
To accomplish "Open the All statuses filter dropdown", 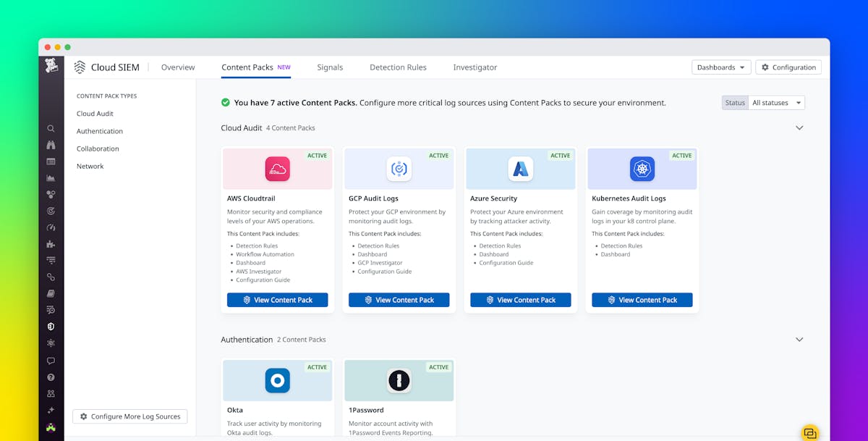I will pos(776,102).
